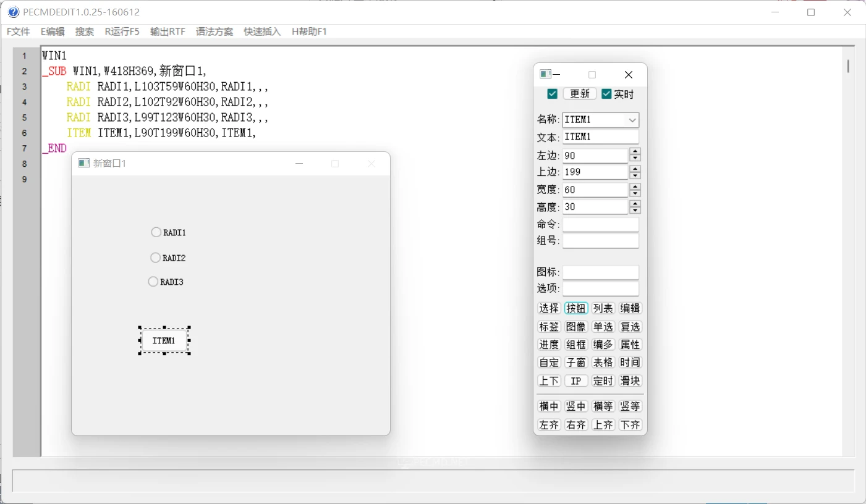The width and height of the screenshot is (866, 504).
Task: Insert a 编辑 control
Action: [x=630, y=308]
